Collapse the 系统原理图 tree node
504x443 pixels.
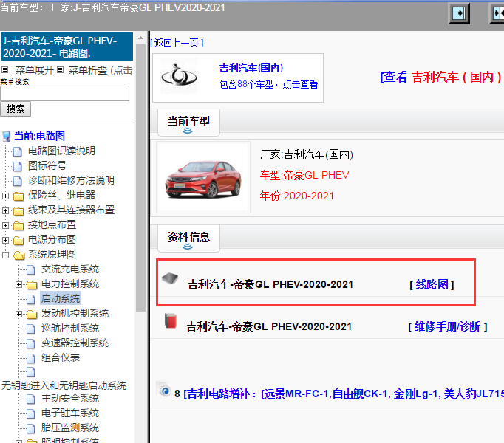coord(5,255)
